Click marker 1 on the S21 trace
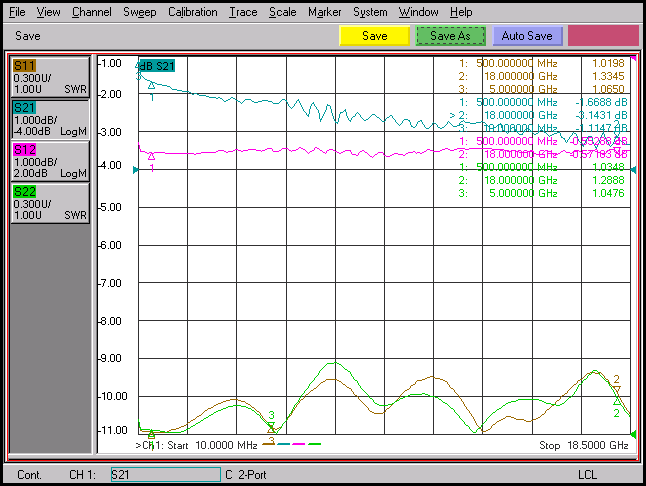646x486 pixels. point(152,86)
